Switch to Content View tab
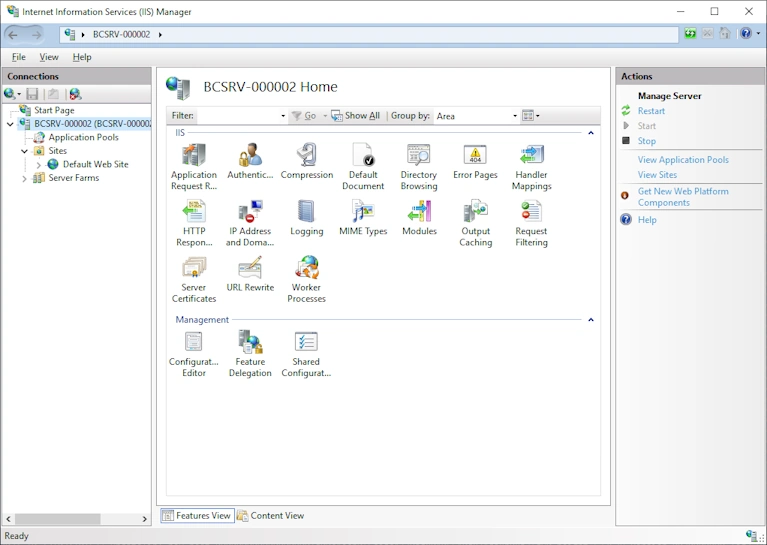The image size is (767, 545). click(x=271, y=516)
